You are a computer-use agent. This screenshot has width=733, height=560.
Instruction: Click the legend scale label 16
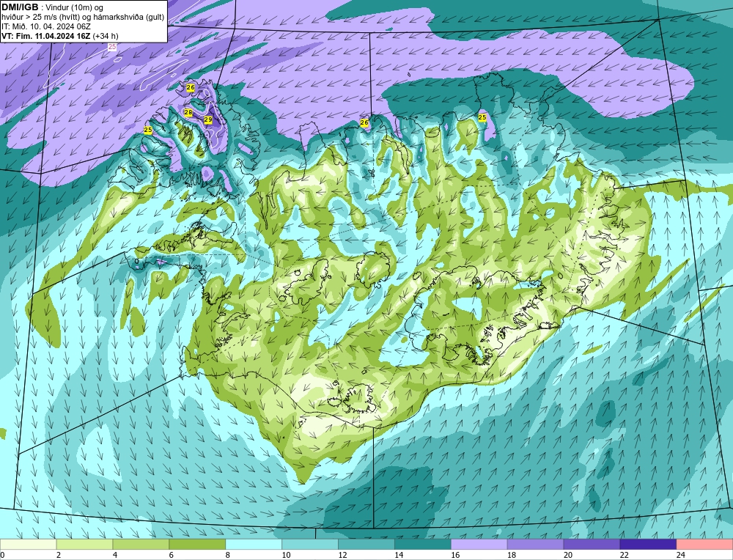[x=455, y=555]
